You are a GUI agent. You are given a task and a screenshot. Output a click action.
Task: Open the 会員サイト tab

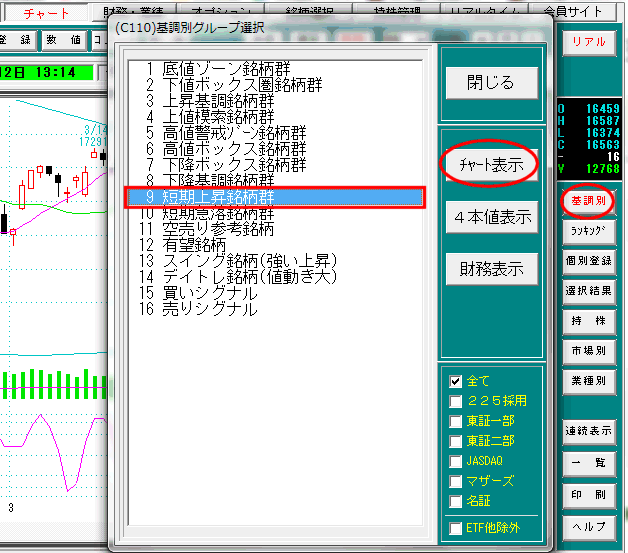click(x=573, y=12)
